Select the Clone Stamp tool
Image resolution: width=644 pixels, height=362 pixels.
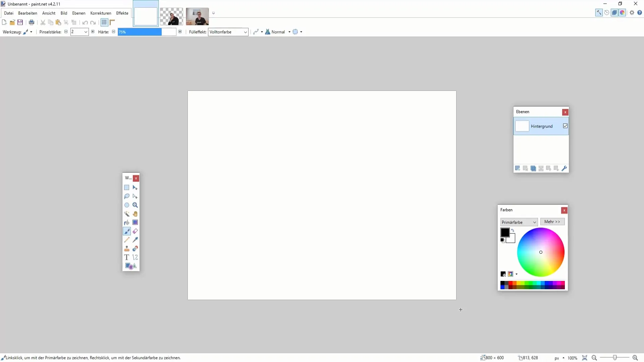[126, 249]
